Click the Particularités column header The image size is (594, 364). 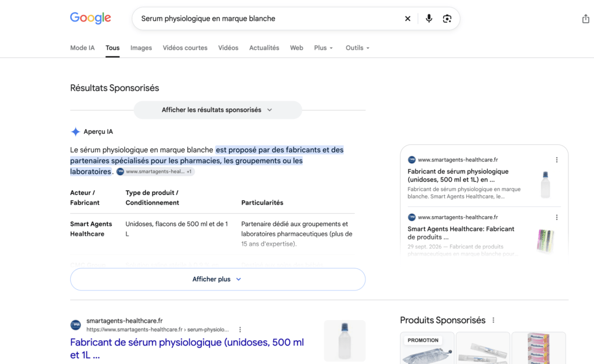click(x=262, y=203)
